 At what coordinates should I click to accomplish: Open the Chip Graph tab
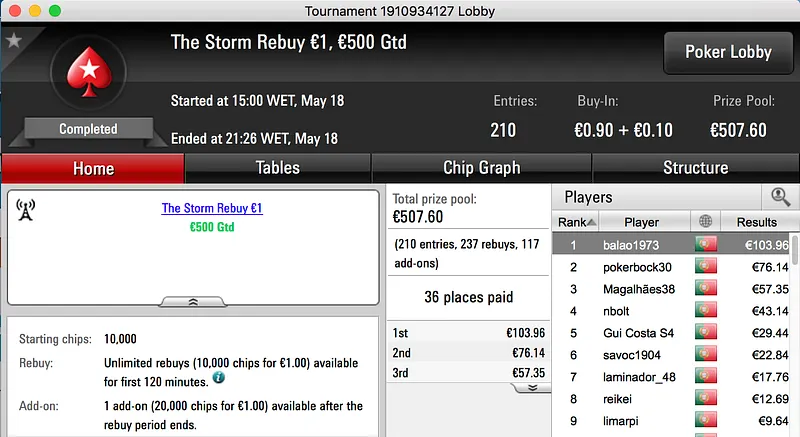(x=481, y=168)
